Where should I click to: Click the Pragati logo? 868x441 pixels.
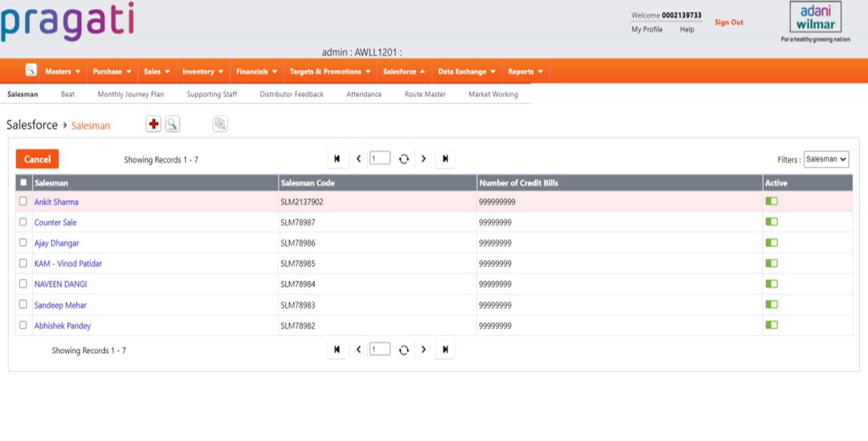67,22
